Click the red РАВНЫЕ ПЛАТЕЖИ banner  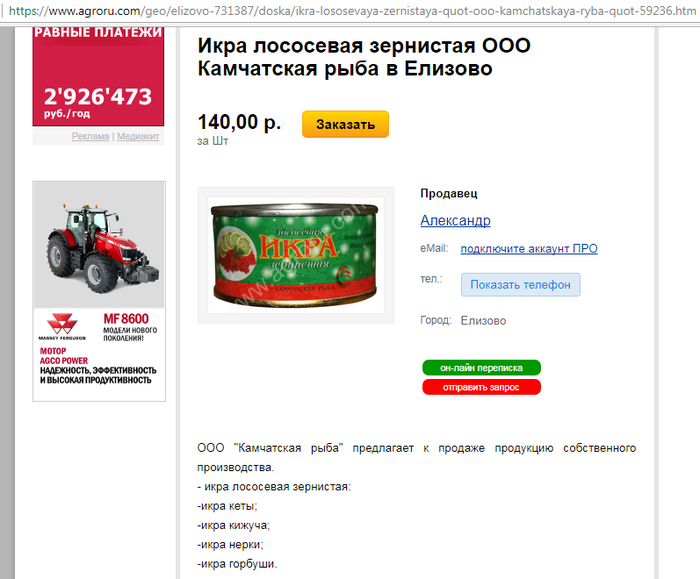[98, 76]
